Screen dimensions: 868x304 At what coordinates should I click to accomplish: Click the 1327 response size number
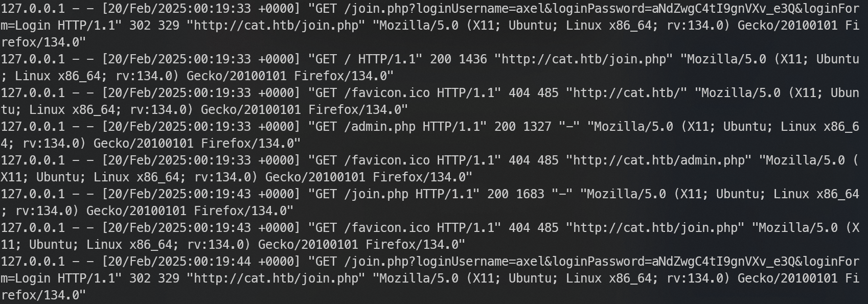pyautogui.click(x=537, y=127)
